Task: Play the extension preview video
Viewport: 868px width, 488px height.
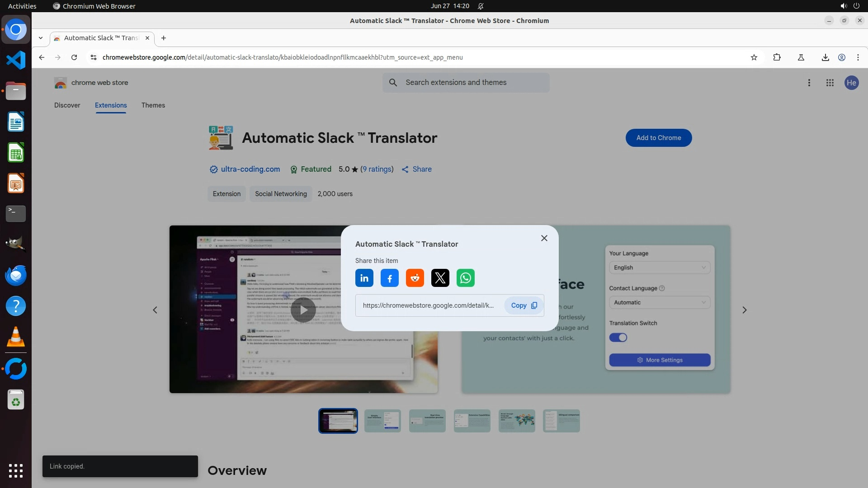Action: click(x=303, y=310)
